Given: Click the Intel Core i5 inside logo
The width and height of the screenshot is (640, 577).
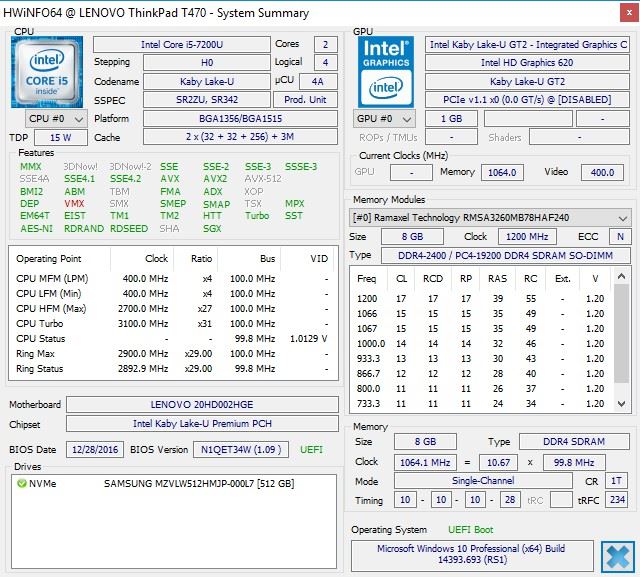Looking at the screenshot, I should pyautogui.click(x=47, y=72).
